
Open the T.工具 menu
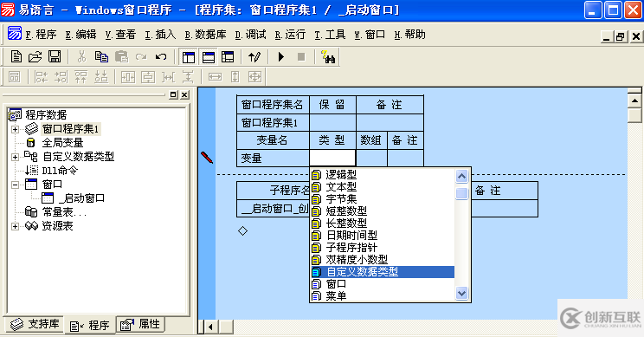330,35
